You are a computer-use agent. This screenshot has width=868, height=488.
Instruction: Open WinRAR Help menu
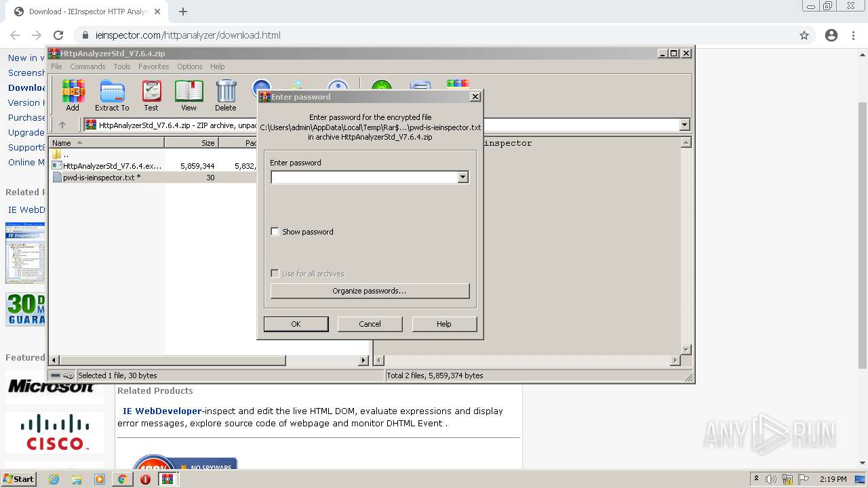point(217,66)
